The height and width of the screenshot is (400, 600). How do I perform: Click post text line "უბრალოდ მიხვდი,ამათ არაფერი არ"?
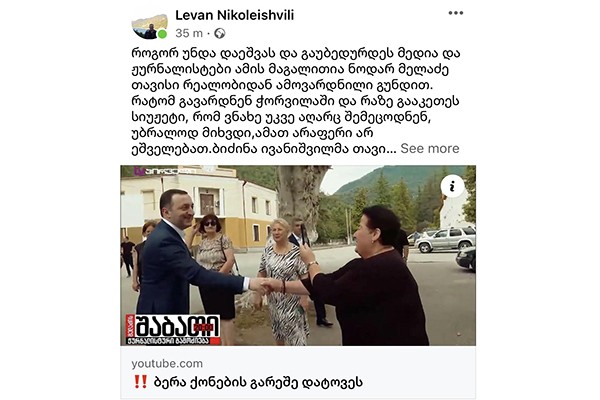click(x=252, y=133)
